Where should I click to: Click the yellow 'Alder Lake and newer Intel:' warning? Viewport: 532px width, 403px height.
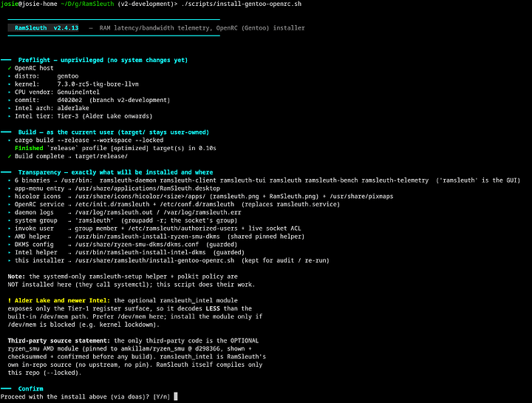[58, 300]
